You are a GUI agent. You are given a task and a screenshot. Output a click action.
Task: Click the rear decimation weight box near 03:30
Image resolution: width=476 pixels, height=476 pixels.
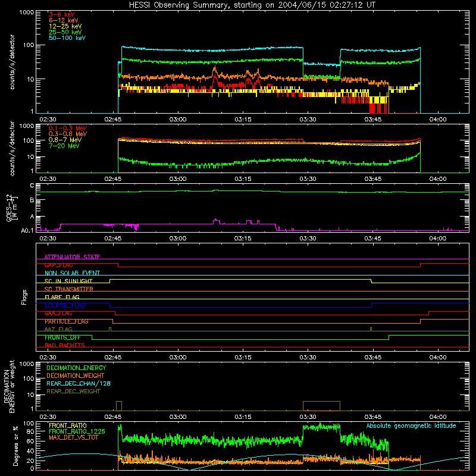pos(321,406)
